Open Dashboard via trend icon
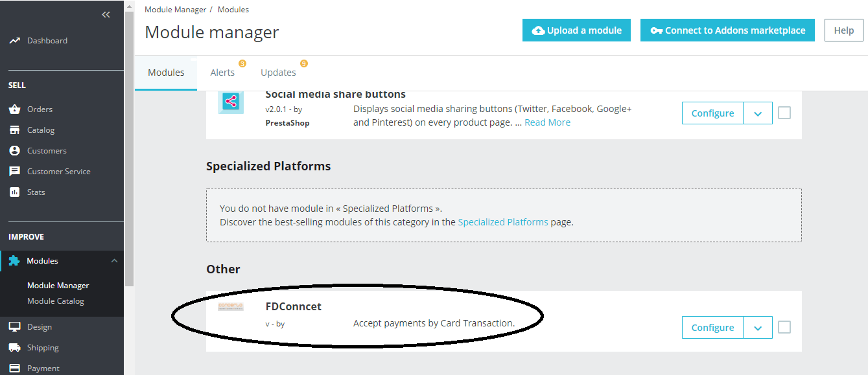This screenshot has height=375, width=868. (x=14, y=41)
